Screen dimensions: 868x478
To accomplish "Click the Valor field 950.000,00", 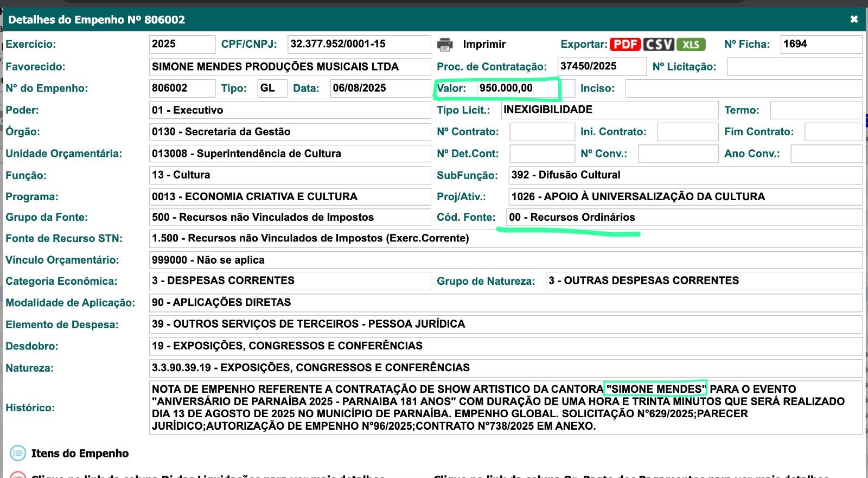I will [x=525, y=88].
